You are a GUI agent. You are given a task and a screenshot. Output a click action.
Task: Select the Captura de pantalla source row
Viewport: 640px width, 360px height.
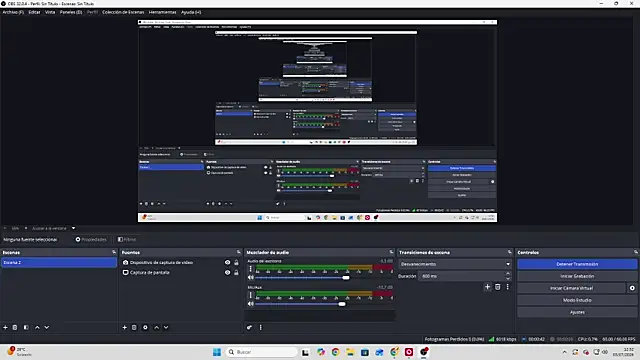coord(180,272)
